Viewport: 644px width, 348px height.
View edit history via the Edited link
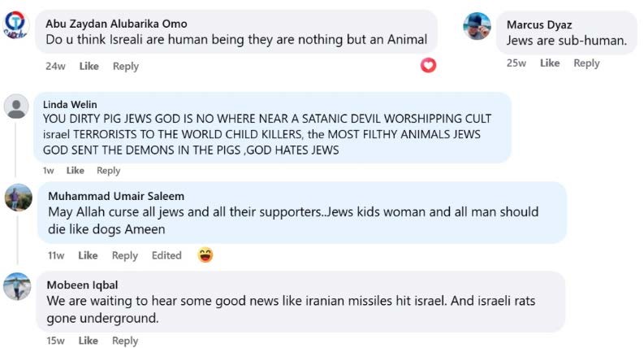click(x=166, y=255)
